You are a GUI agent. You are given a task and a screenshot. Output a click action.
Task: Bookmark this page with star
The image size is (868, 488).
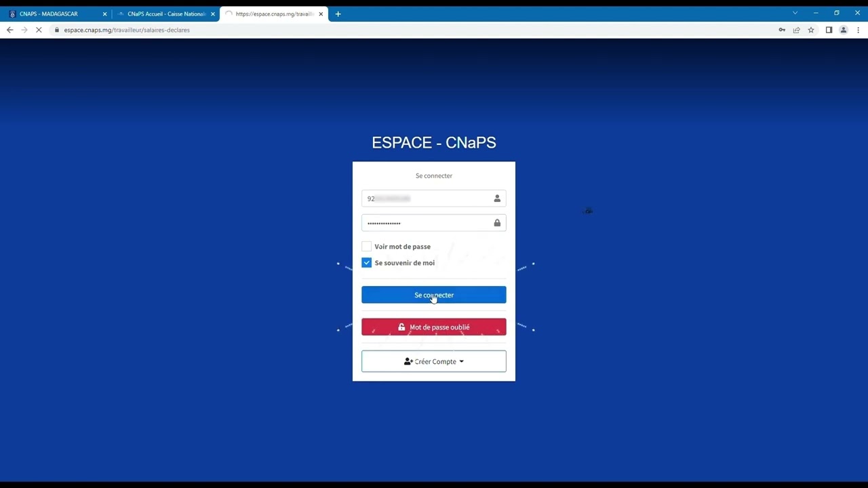tap(810, 30)
